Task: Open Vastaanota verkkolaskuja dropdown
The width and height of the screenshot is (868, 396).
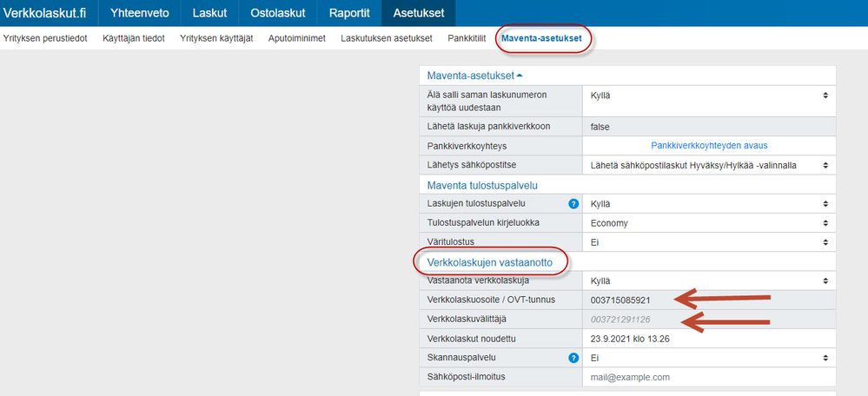Action: [708, 281]
